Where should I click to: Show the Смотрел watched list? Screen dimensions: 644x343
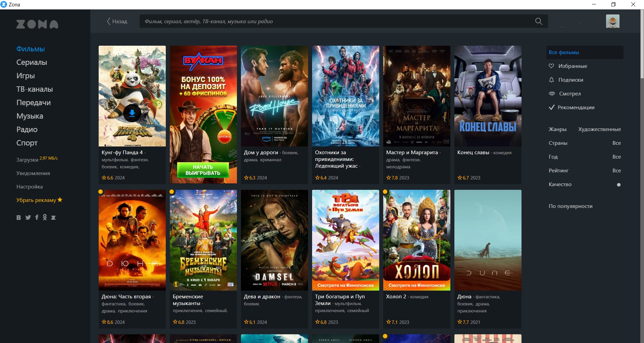570,93
